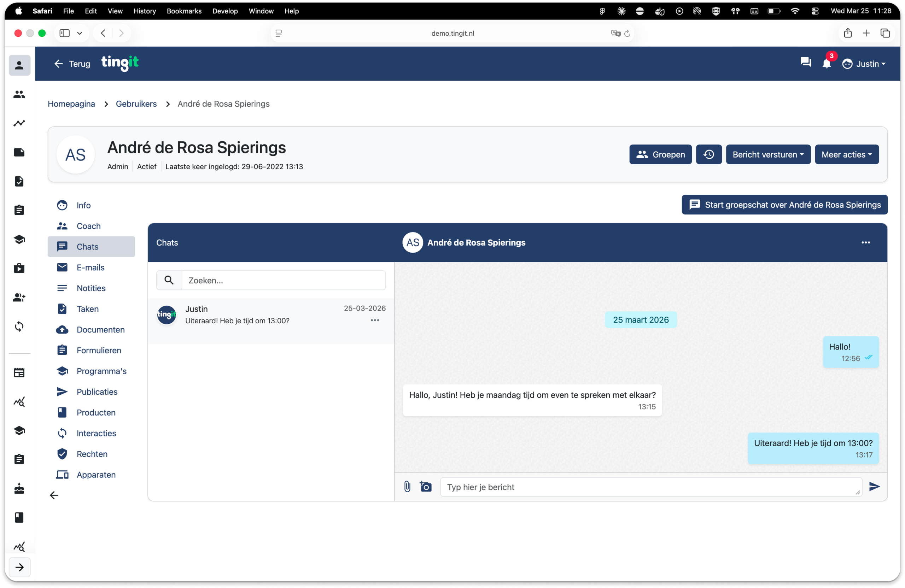Reload page with Safari refresh icon
This screenshot has width=905, height=588.
[627, 34]
